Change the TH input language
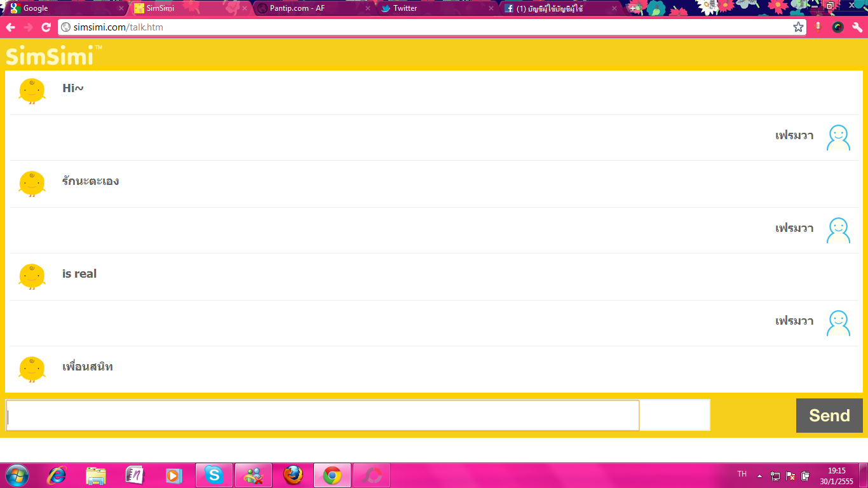Screen dimensions: 868x488 coord(742,474)
